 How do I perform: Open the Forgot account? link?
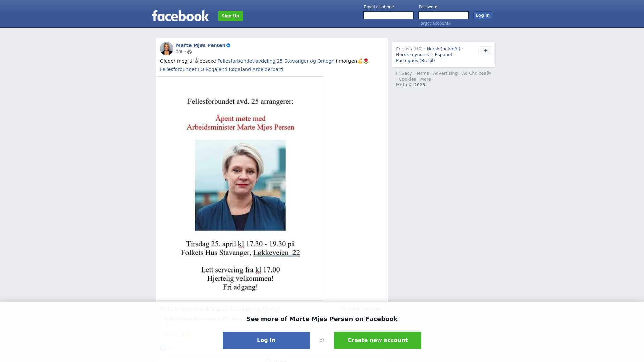click(x=434, y=23)
